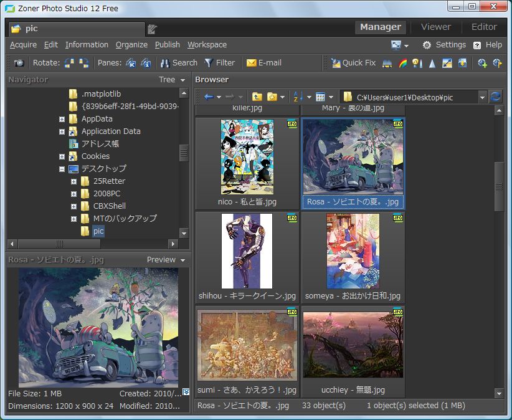Image resolution: width=512 pixels, height=420 pixels.
Task: Click the Settings gear icon
Action: point(427,45)
